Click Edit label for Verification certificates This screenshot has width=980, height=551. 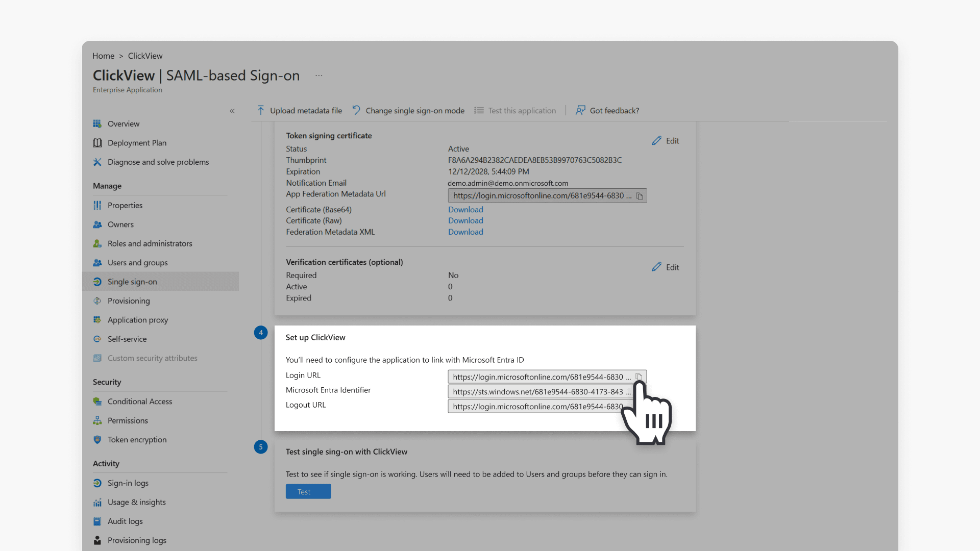[672, 267]
